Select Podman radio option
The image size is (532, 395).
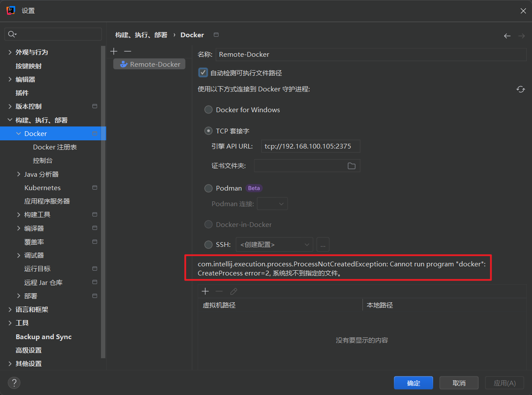click(x=209, y=188)
